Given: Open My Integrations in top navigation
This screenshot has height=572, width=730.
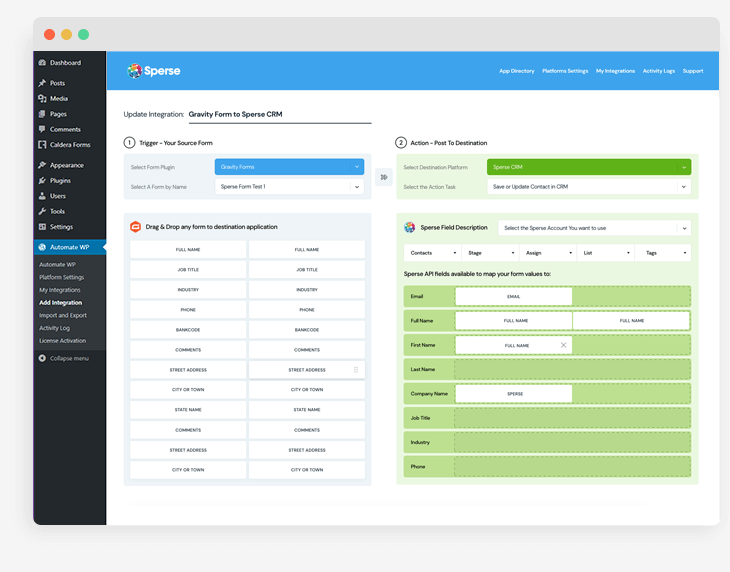Looking at the screenshot, I should (x=615, y=71).
